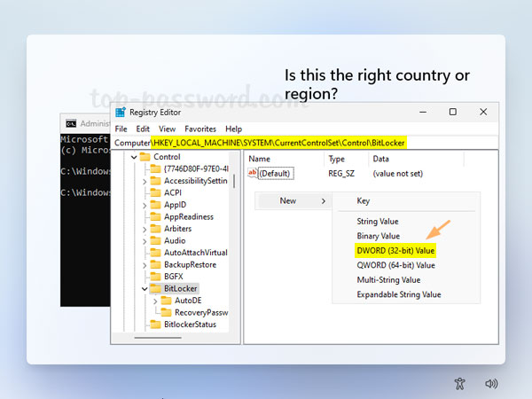
Task: Collapse the Control key in the tree
Action: [134, 157]
